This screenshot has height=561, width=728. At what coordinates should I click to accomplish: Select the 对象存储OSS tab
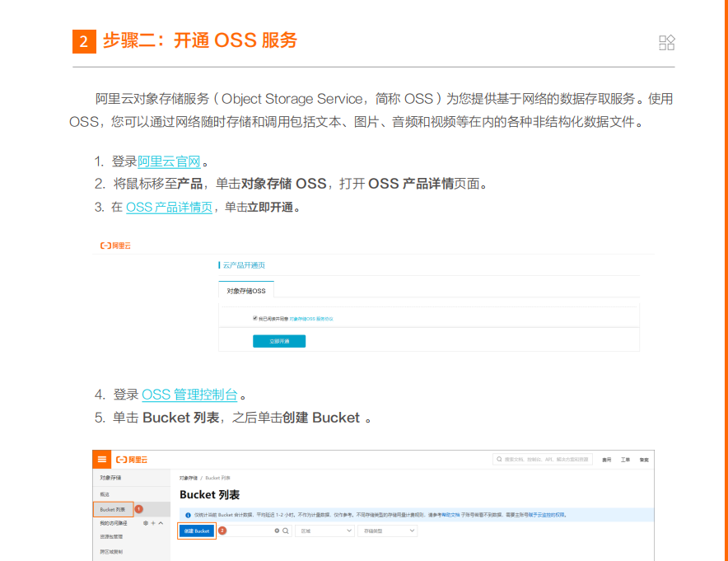pos(246,291)
